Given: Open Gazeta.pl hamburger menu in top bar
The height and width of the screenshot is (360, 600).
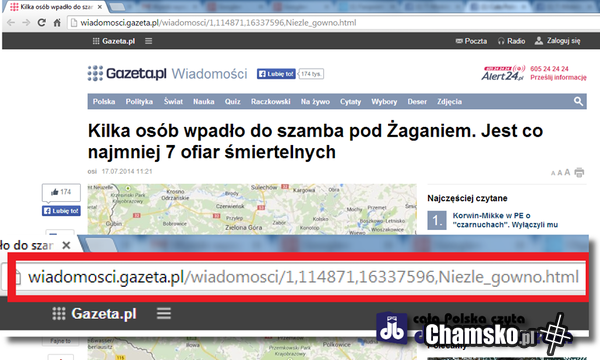Looking at the screenshot, I should (x=148, y=41).
